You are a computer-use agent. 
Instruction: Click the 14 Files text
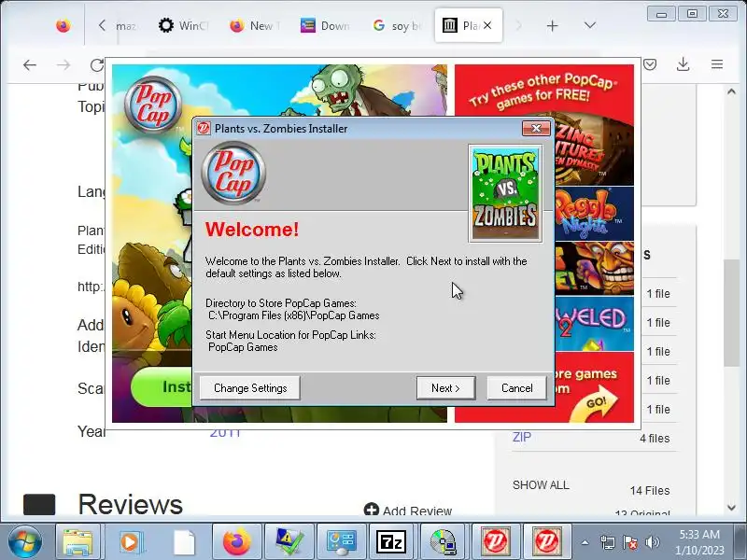(650, 491)
